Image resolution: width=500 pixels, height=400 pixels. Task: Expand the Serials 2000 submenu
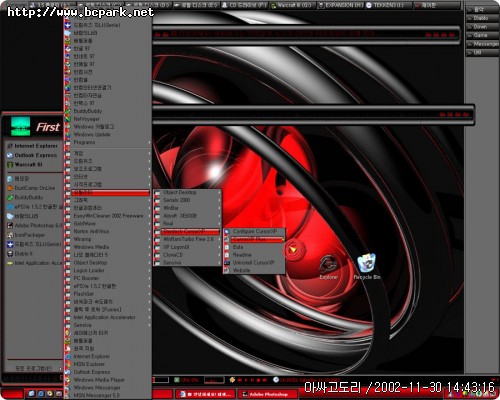pos(219,200)
